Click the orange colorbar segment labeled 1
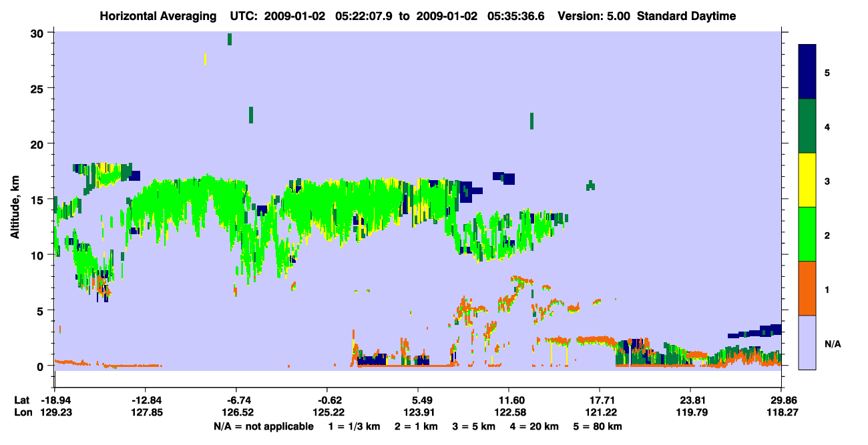The height and width of the screenshot is (445, 868). pyautogui.click(x=807, y=288)
